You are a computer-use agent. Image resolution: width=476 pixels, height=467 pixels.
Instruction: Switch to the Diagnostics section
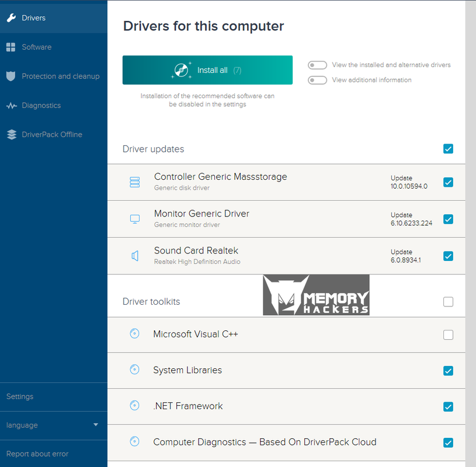53,105
